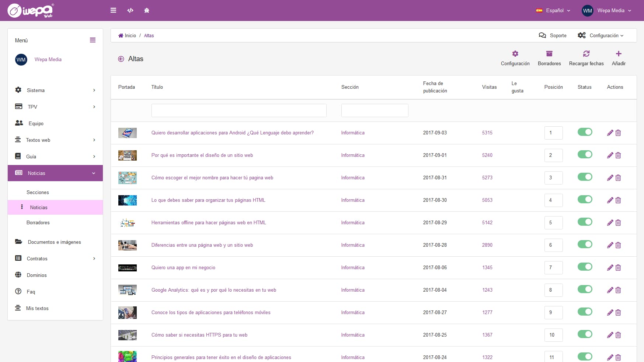The width and height of the screenshot is (644, 362).
Task: Click back arrow next to Altas heading
Action: [x=121, y=59]
